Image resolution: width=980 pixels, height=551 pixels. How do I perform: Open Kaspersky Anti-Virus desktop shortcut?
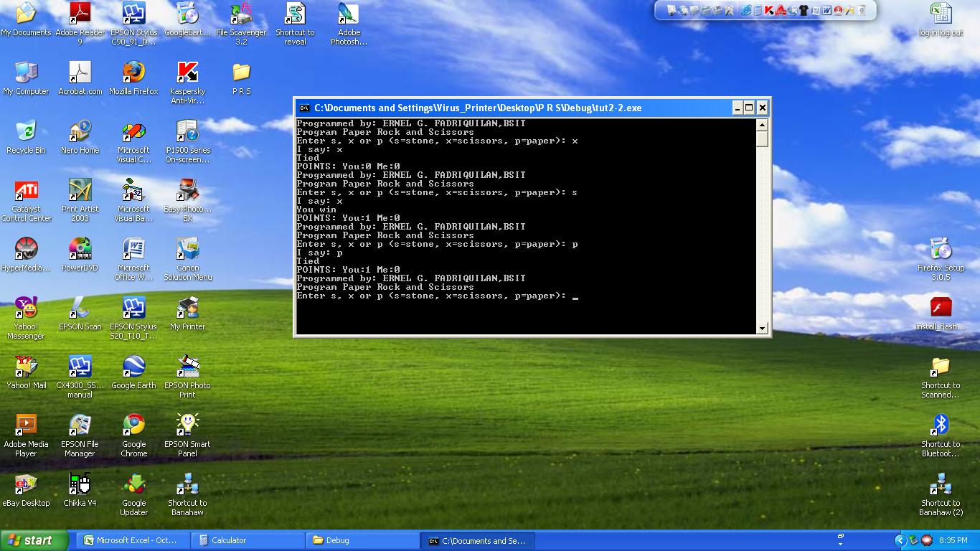pyautogui.click(x=187, y=83)
